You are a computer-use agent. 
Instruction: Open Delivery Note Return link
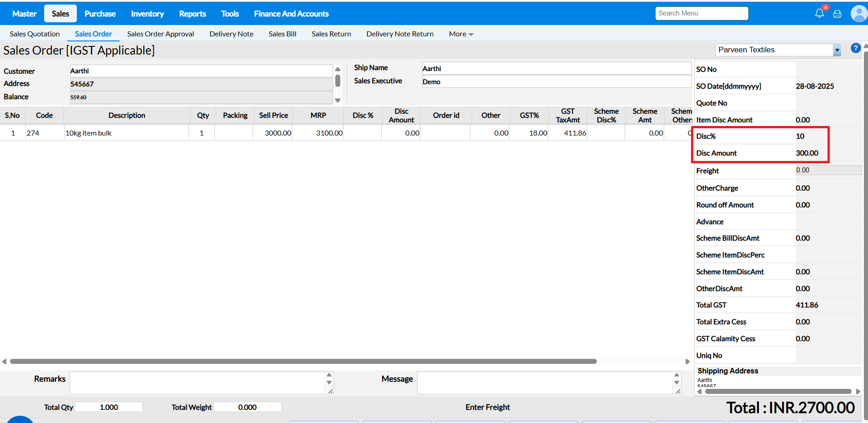coord(399,34)
